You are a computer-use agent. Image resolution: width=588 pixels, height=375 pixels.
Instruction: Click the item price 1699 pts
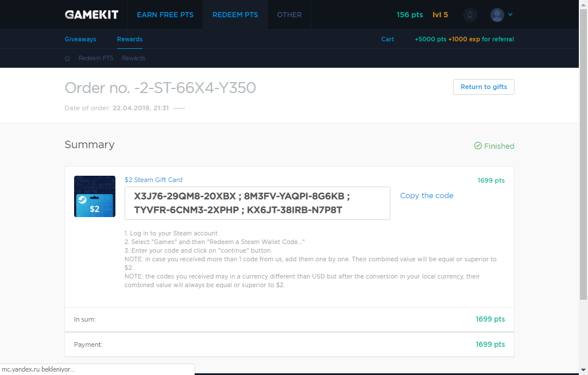pyautogui.click(x=491, y=180)
